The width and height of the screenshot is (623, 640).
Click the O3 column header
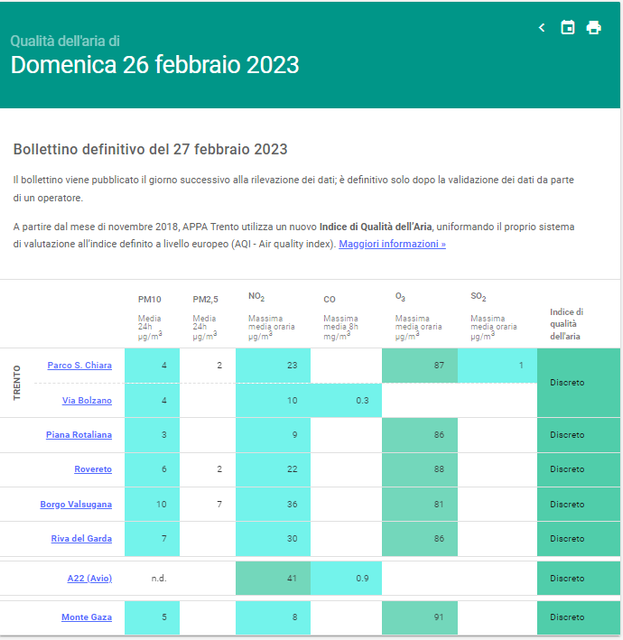click(400, 297)
